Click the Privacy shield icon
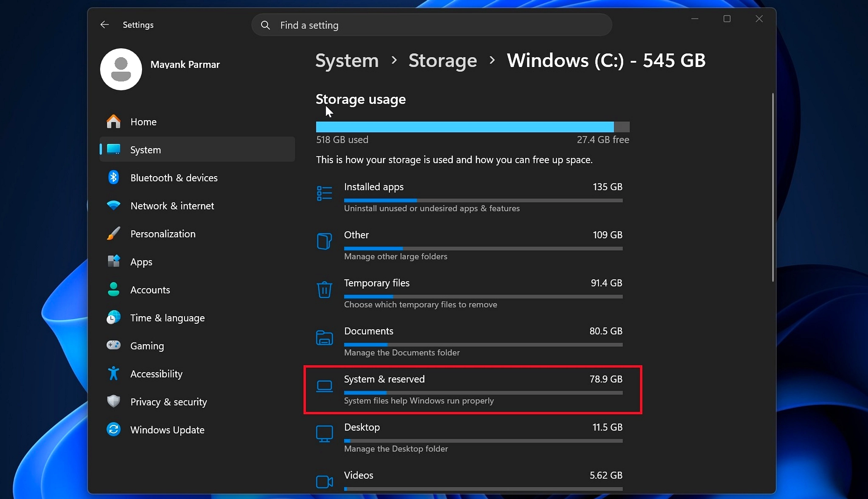 pos(113,401)
